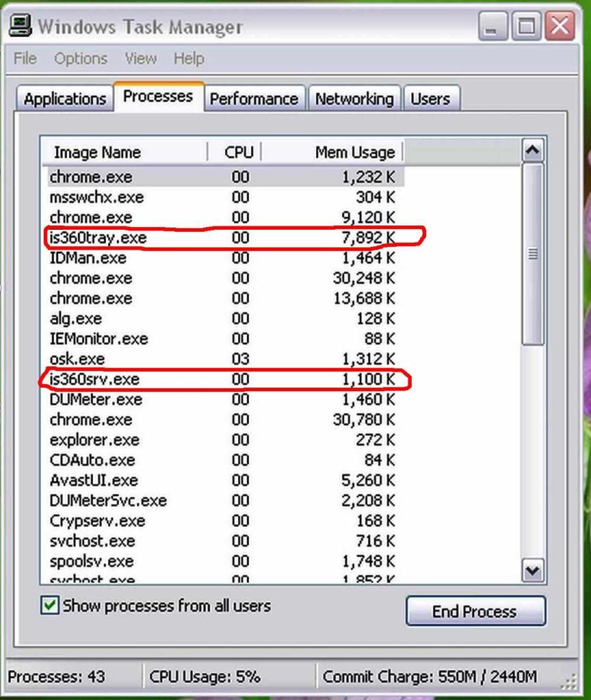The height and width of the screenshot is (700, 591).
Task: Open the View menu
Action: pyautogui.click(x=141, y=59)
